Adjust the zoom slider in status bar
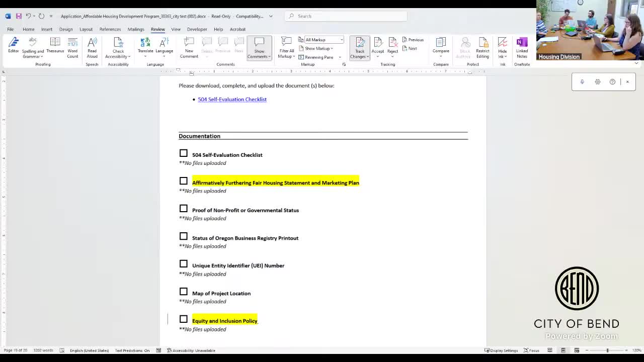The width and height of the screenshot is (644, 362). click(x=607, y=350)
